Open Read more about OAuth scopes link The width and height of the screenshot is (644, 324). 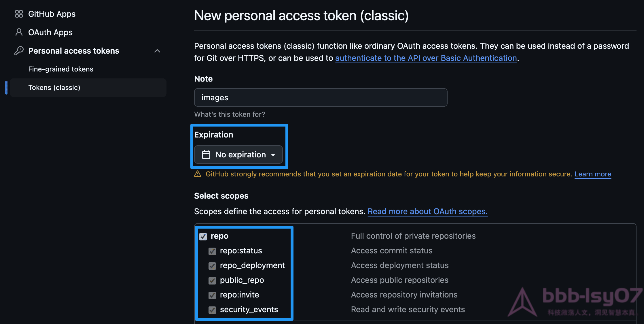427,211
